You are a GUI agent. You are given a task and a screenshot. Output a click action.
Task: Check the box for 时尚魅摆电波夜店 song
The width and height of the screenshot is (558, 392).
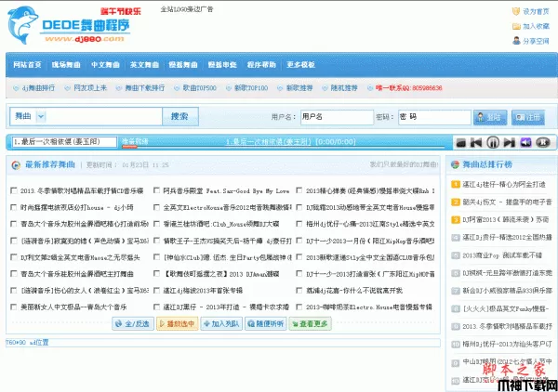(14, 207)
